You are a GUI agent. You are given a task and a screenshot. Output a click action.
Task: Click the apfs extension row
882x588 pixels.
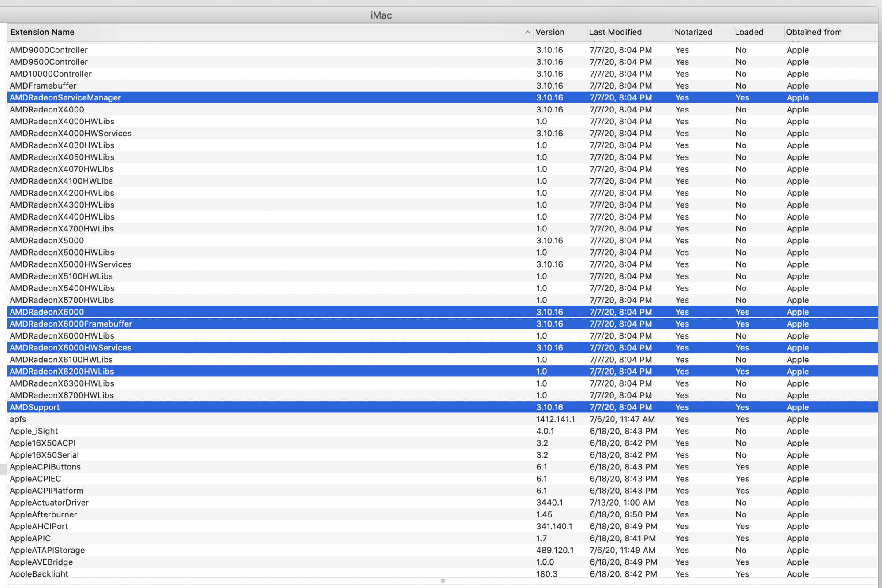tap(18, 419)
